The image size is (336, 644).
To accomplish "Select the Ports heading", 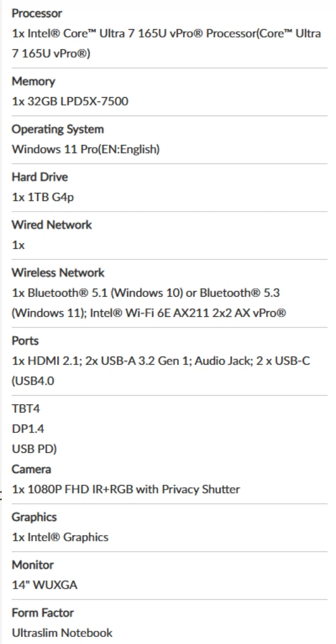I will pos(25,341).
